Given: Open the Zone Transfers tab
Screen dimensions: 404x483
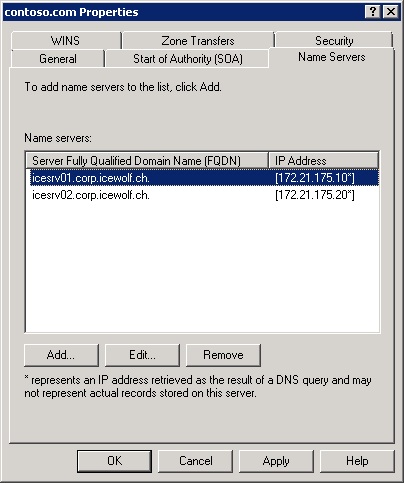Looking at the screenshot, I should 198,41.
